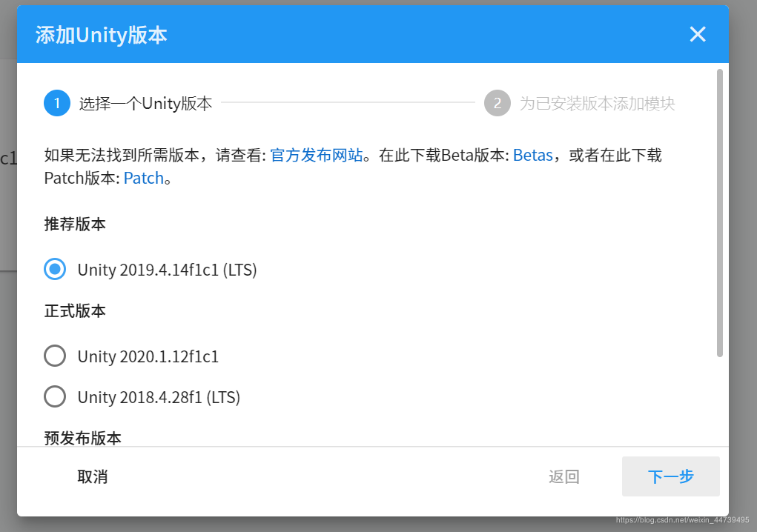Click step 2 circle for adding modules
This screenshot has height=532, width=757.
[497, 103]
